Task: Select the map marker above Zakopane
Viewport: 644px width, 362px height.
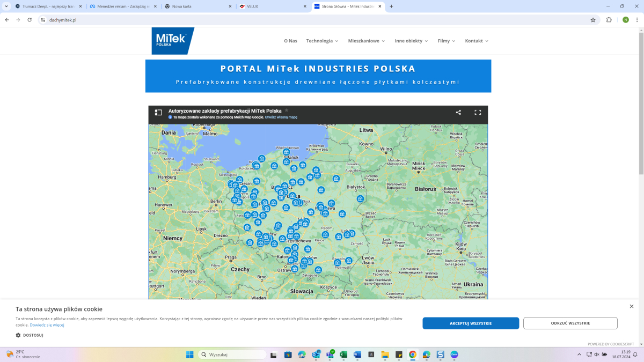Action: pyautogui.click(x=318, y=270)
